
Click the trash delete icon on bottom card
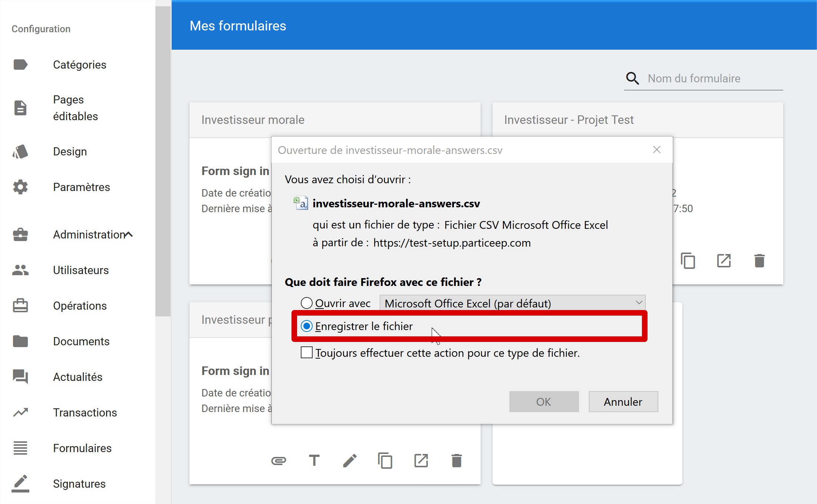457,461
